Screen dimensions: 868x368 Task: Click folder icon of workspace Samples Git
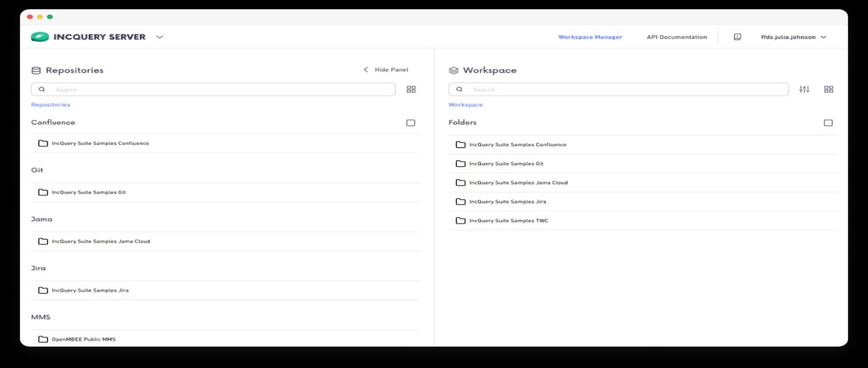461,164
